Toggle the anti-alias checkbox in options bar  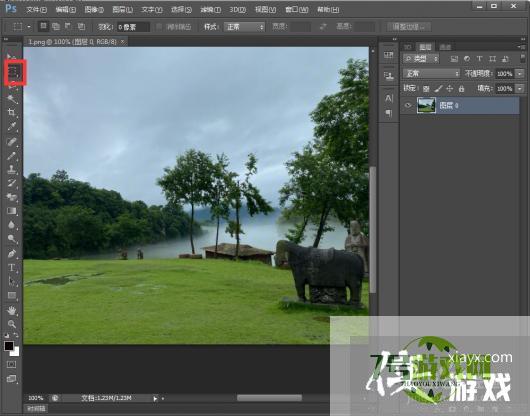pos(160,27)
